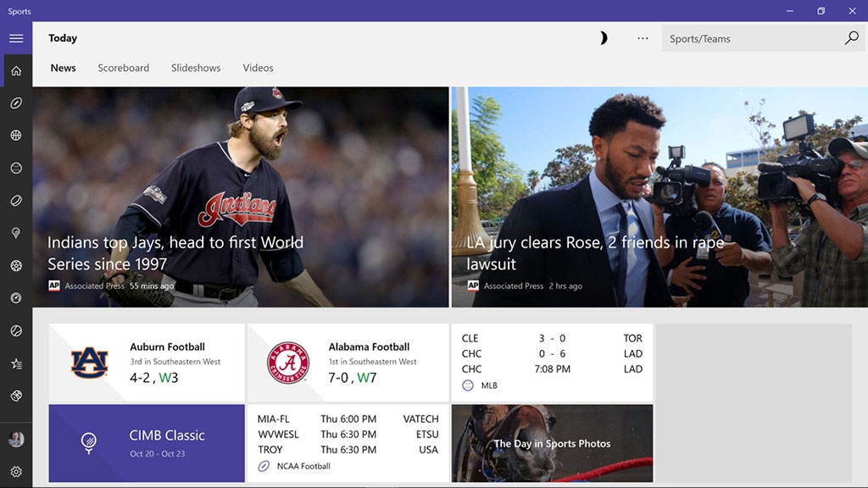
Task: Click the MLB league icon in scores tile
Action: [468, 385]
